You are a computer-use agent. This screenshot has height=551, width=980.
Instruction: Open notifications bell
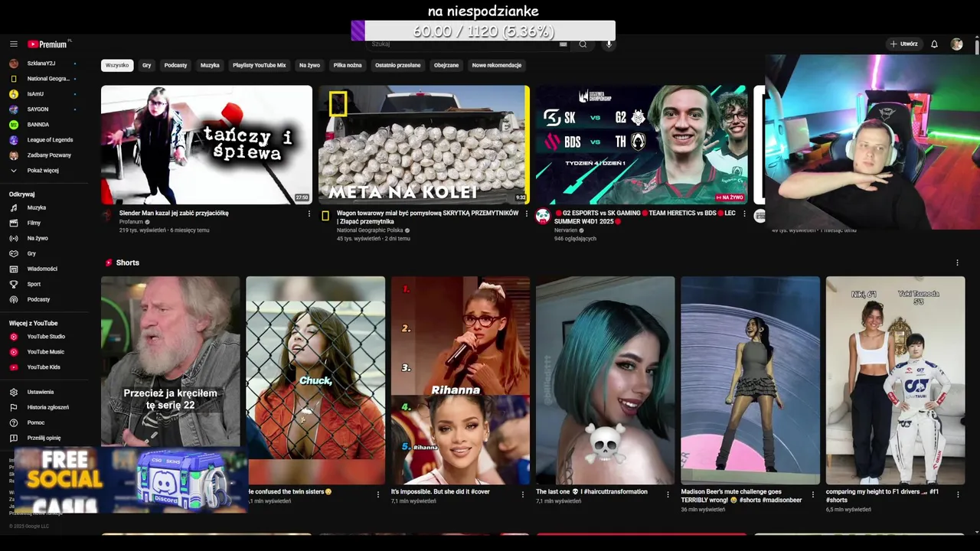pyautogui.click(x=934, y=44)
